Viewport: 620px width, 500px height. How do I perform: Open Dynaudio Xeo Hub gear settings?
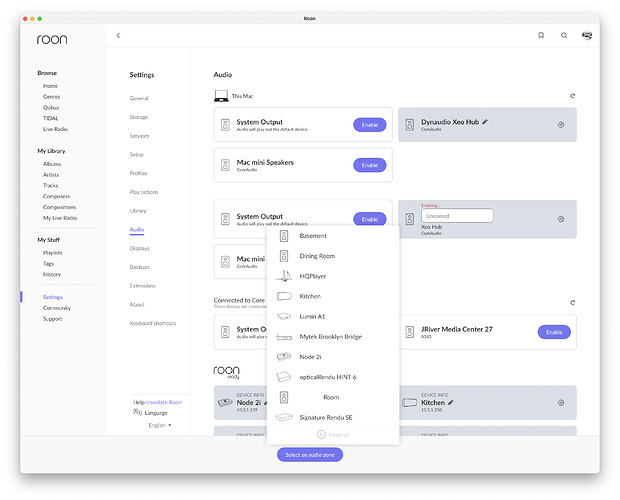click(561, 125)
